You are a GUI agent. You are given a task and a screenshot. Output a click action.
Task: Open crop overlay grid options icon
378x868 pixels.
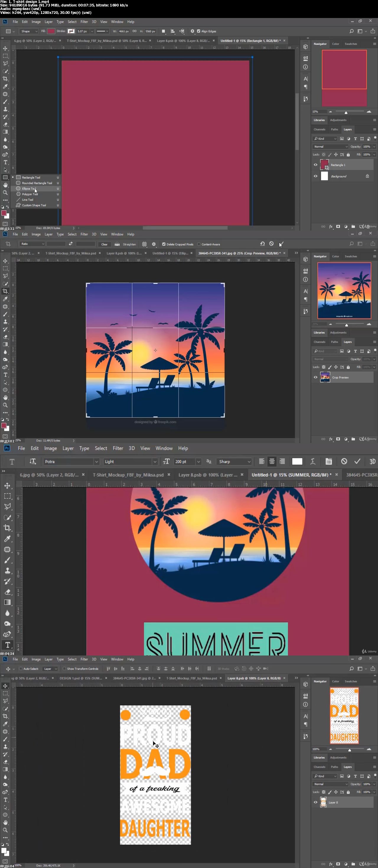click(144, 244)
